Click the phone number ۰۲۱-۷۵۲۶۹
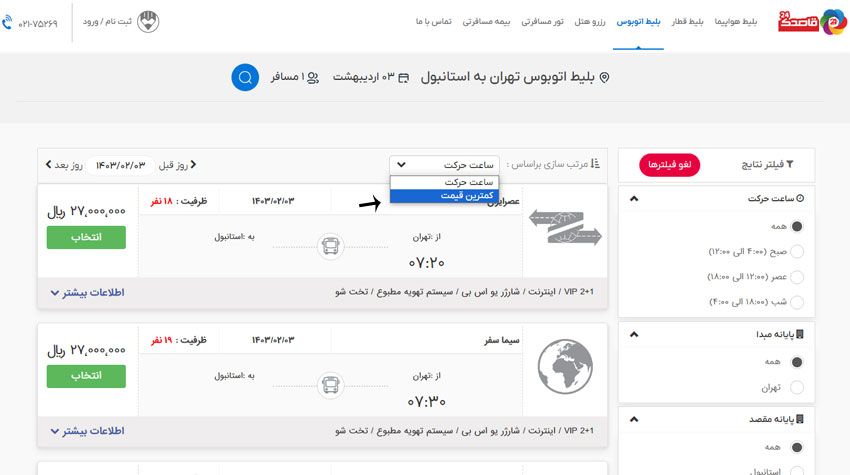 point(38,24)
